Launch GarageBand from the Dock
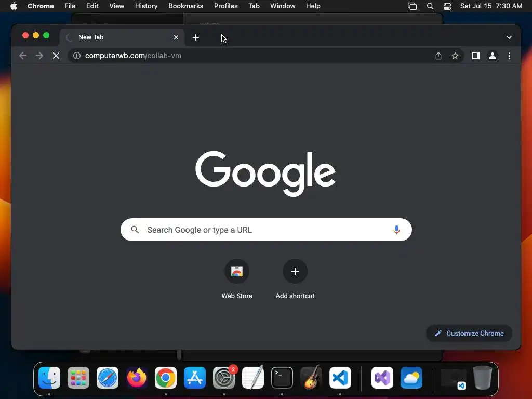 (x=311, y=378)
